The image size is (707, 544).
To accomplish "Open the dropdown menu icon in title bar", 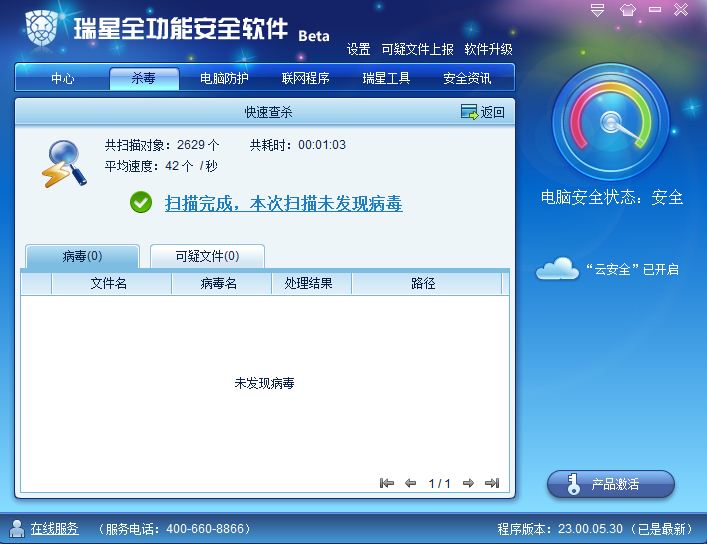I will pyautogui.click(x=597, y=10).
